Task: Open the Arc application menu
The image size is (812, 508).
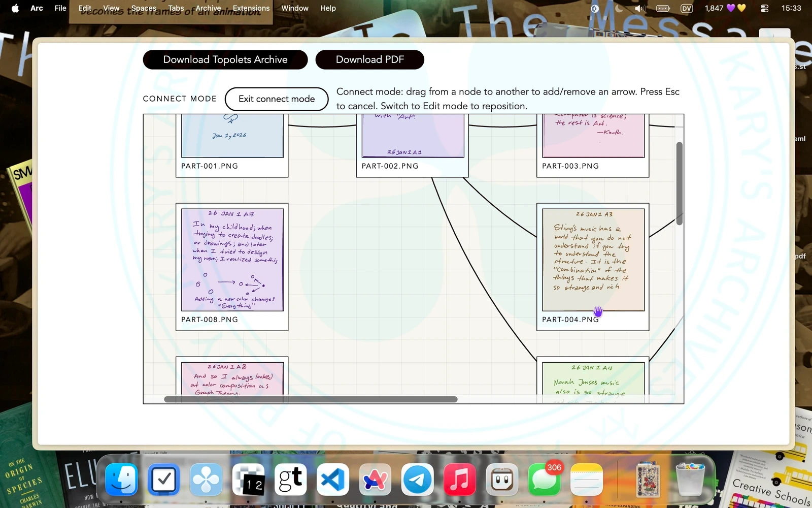Action: tap(37, 8)
